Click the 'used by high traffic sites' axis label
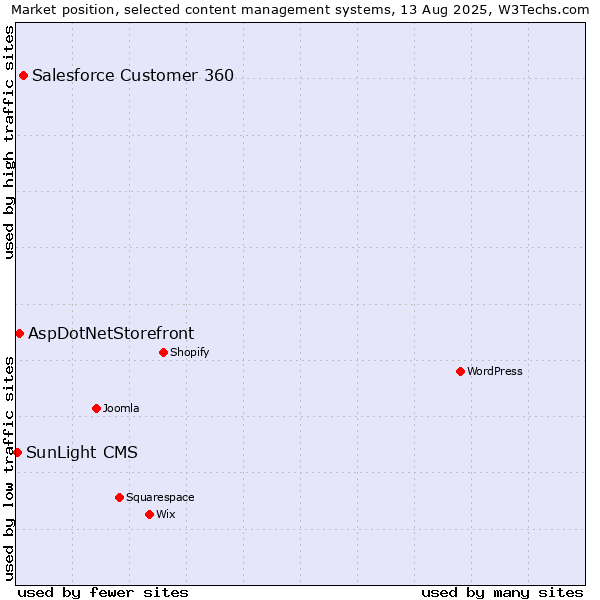The height and width of the screenshot is (600, 600). (x=8, y=142)
